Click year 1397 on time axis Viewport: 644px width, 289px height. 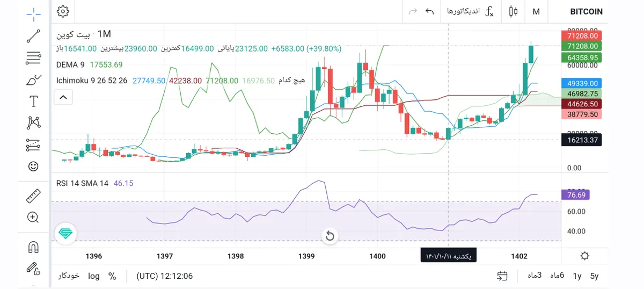point(164,256)
